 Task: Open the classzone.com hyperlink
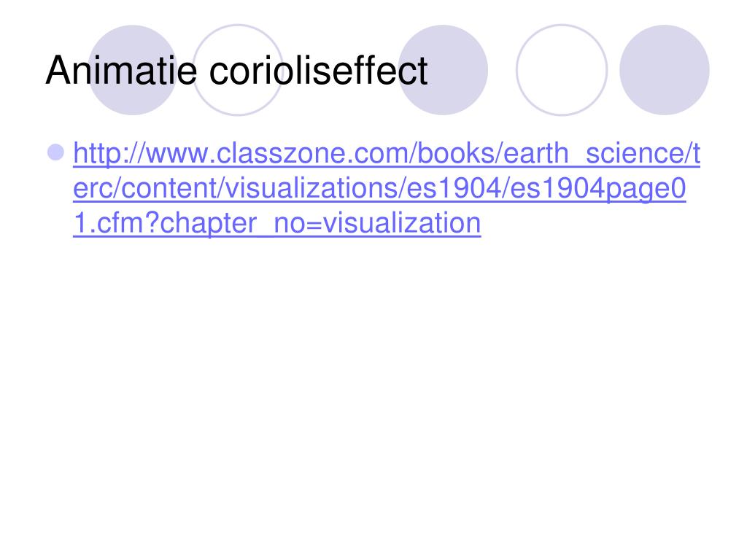[x=387, y=188]
